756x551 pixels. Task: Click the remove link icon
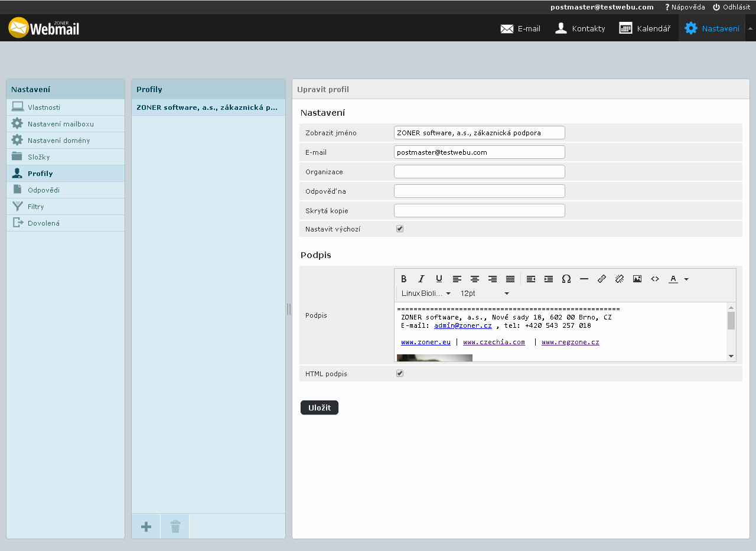tap(620, 279)
